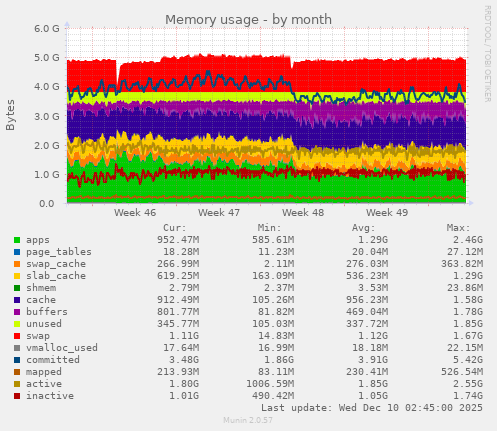497x431 pixels.
Task: Click the 'unused' legend label
Action: 44,324
